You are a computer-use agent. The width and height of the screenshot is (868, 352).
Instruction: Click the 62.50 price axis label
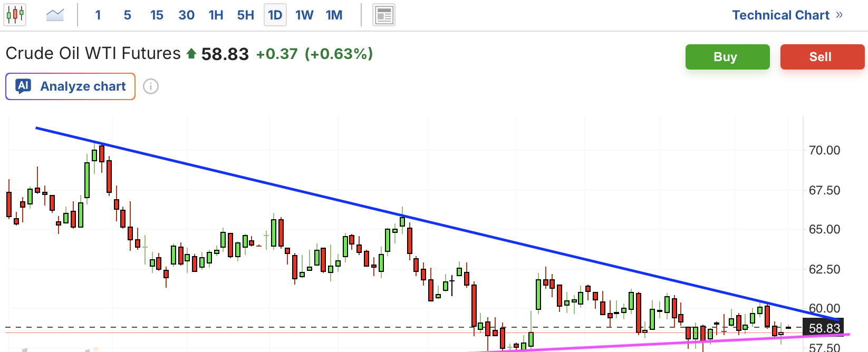pyautogui.click(x=825, y=269)
